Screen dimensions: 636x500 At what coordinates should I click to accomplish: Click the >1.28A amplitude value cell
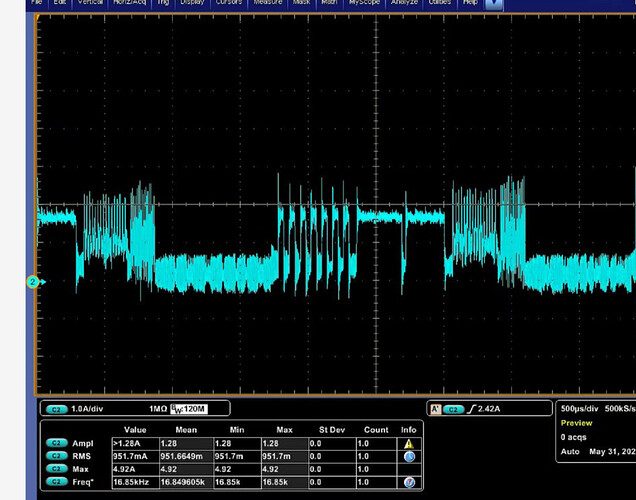coord(135,443)
